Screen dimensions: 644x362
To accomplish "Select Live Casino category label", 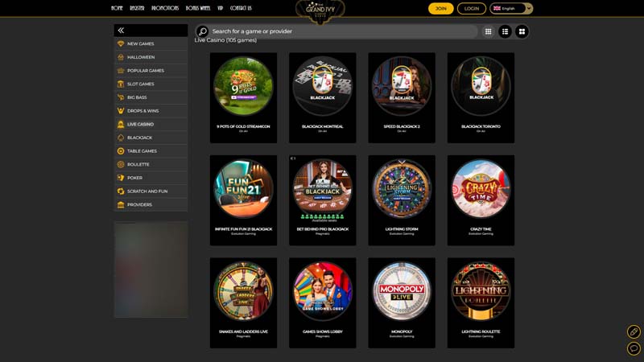I will [x=140, y=124].
